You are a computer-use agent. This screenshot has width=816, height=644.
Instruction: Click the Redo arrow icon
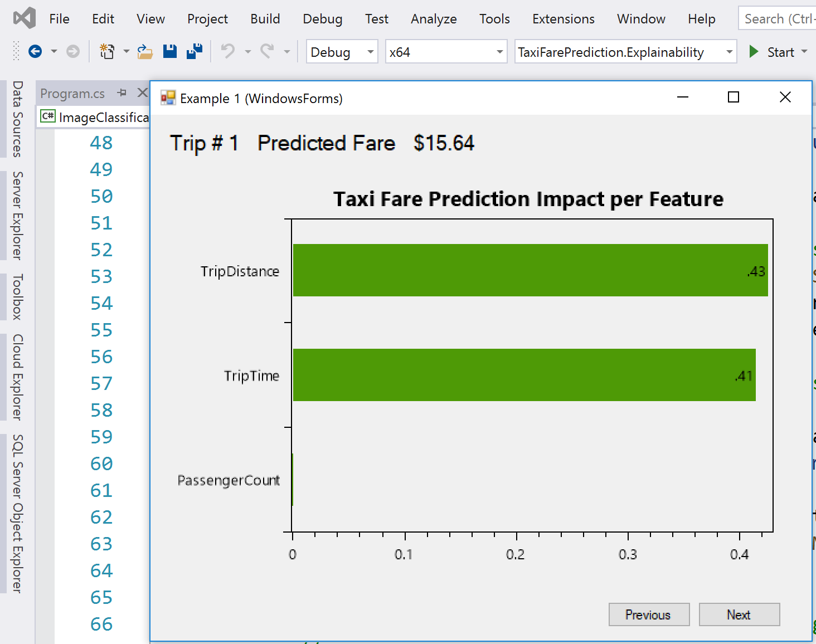(x=268, y=51)
